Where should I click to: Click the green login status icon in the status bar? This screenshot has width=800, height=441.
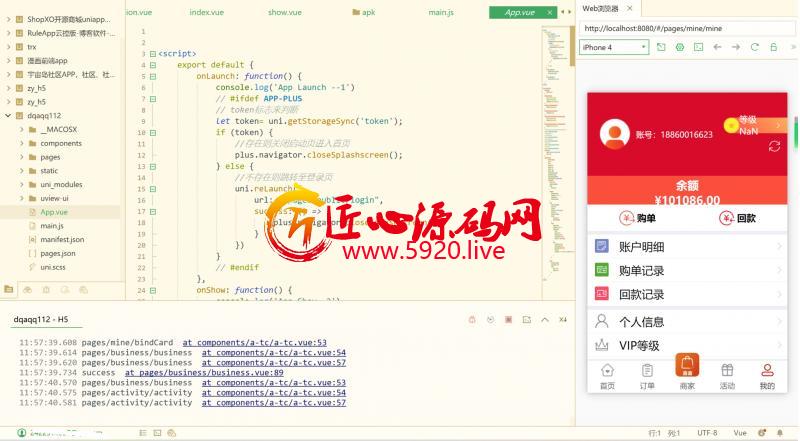[21, 433]
